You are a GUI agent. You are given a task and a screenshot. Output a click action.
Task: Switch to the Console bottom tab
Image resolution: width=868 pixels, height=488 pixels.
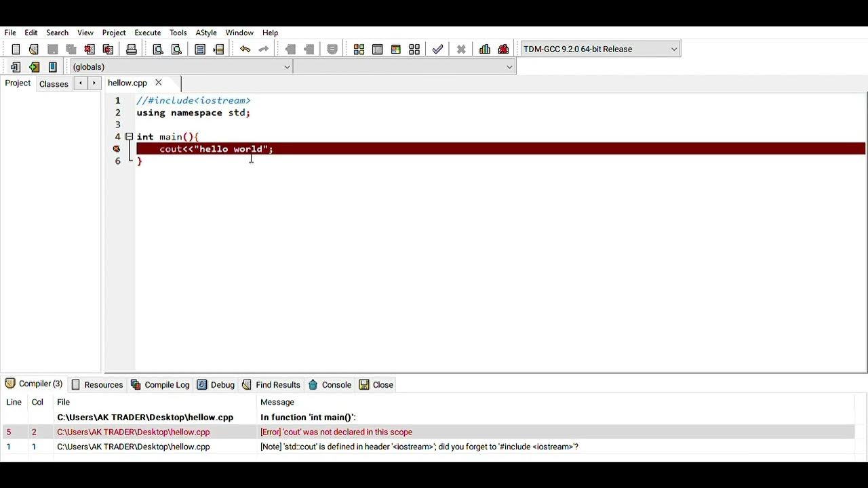pos(330,384)
